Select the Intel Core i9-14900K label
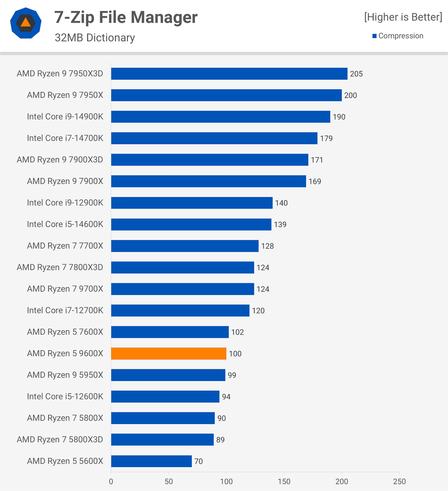The image size is (448, 491). tap(65, 116)
